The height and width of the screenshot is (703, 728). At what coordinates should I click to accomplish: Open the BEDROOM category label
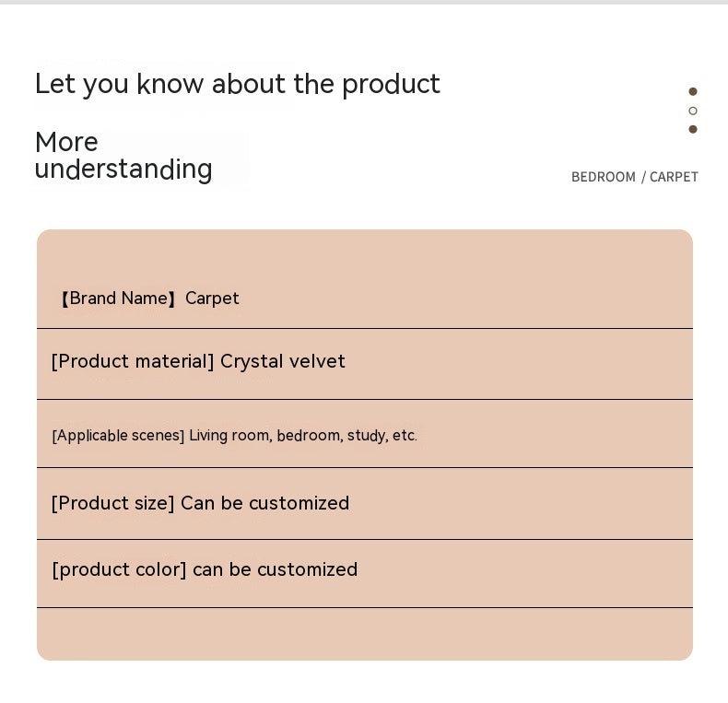tap(604, 177)
